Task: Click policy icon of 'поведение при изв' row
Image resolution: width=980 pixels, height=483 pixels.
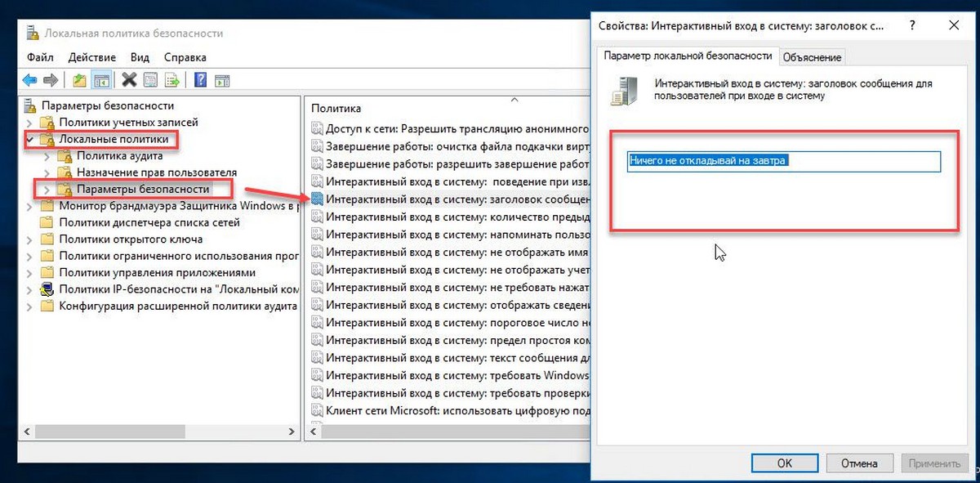Action: click(317, 181)
